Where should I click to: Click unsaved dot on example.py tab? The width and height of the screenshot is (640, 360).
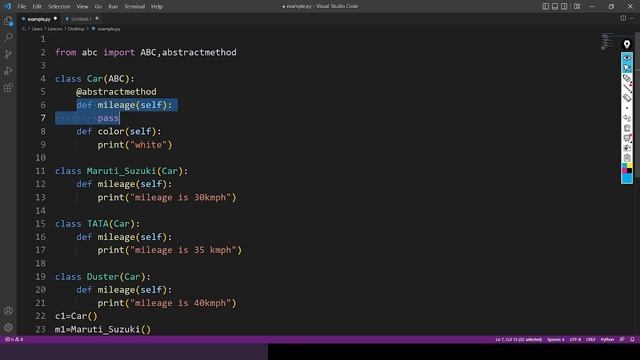[56, 19]
